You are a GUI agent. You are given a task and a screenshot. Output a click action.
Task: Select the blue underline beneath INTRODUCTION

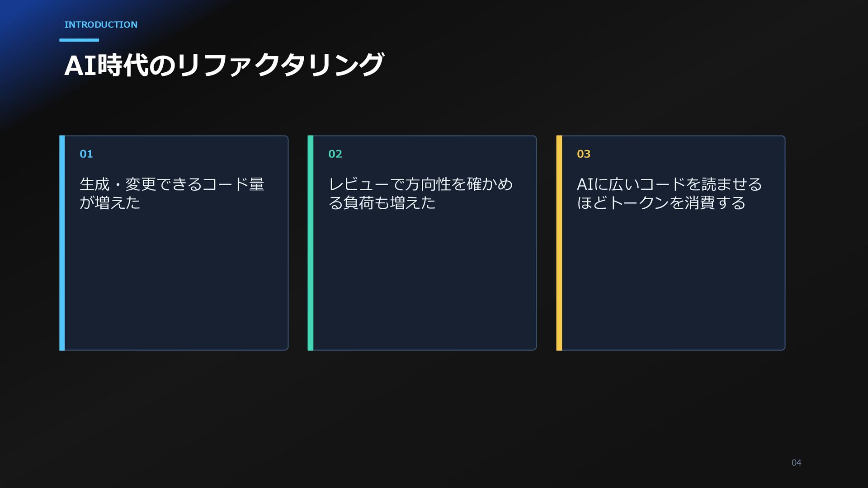(79, 40)
